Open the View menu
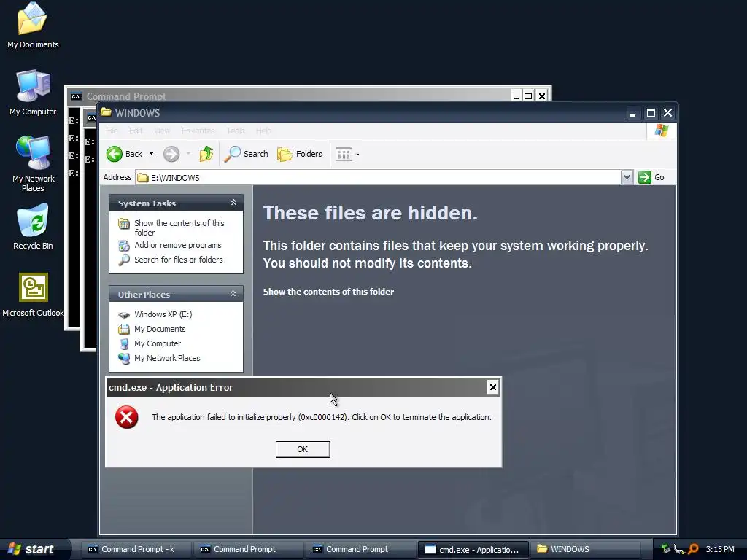This screenshot has height=560, width=747. tap(162, 131)
